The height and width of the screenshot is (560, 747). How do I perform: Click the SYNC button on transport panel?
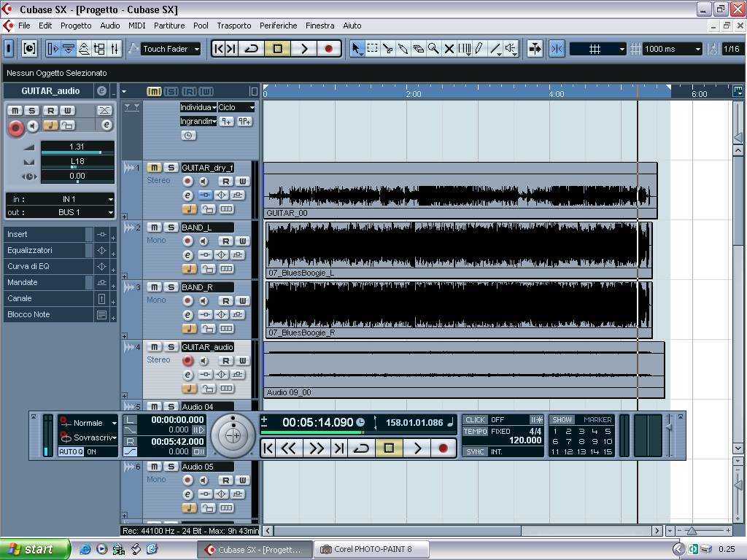click(x=475, y=452)
